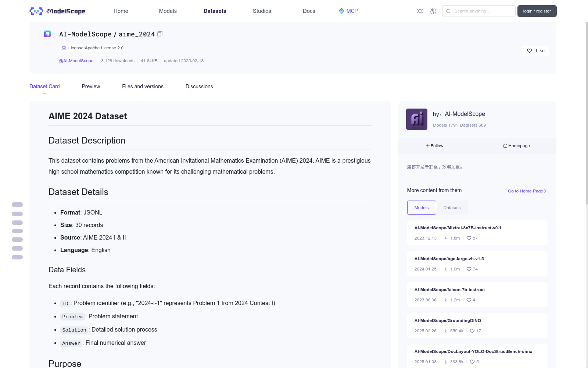588x368 pixels.
Task: Switch to the Discussions tab
Action: coord(199,86)
